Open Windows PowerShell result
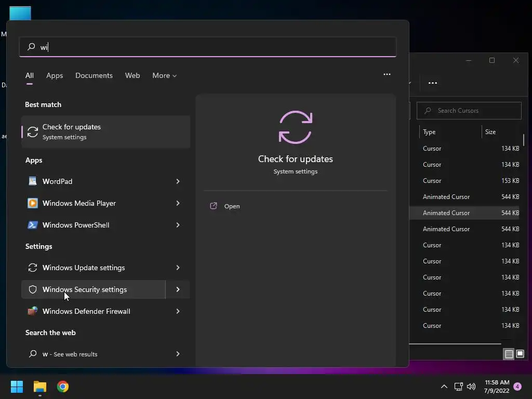 tap(94, 225)
